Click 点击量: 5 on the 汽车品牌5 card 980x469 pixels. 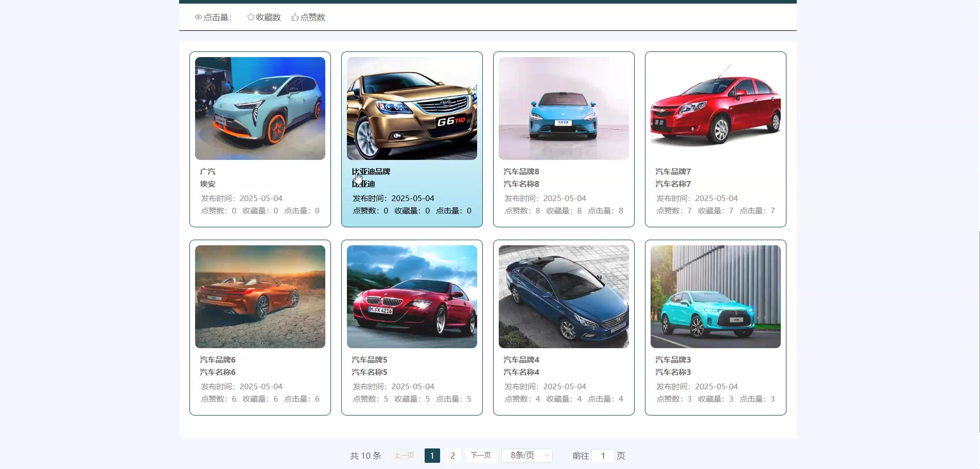tap(454, 399)
